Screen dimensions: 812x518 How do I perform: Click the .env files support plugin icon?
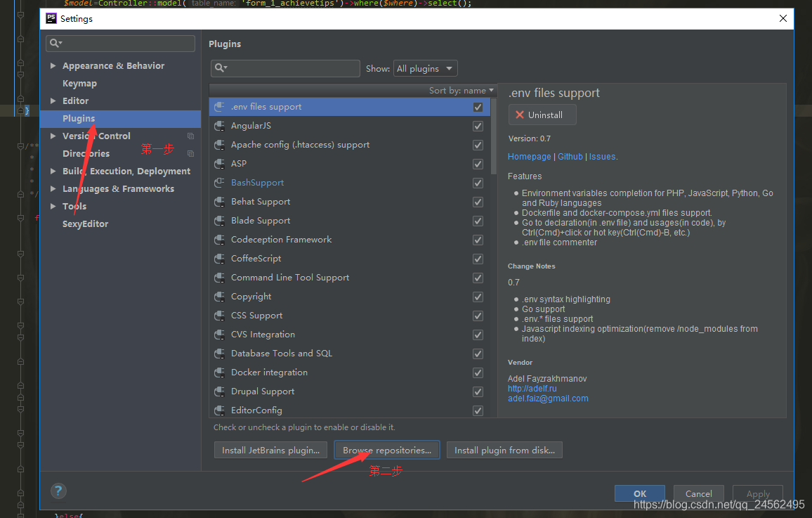[220, 107]
